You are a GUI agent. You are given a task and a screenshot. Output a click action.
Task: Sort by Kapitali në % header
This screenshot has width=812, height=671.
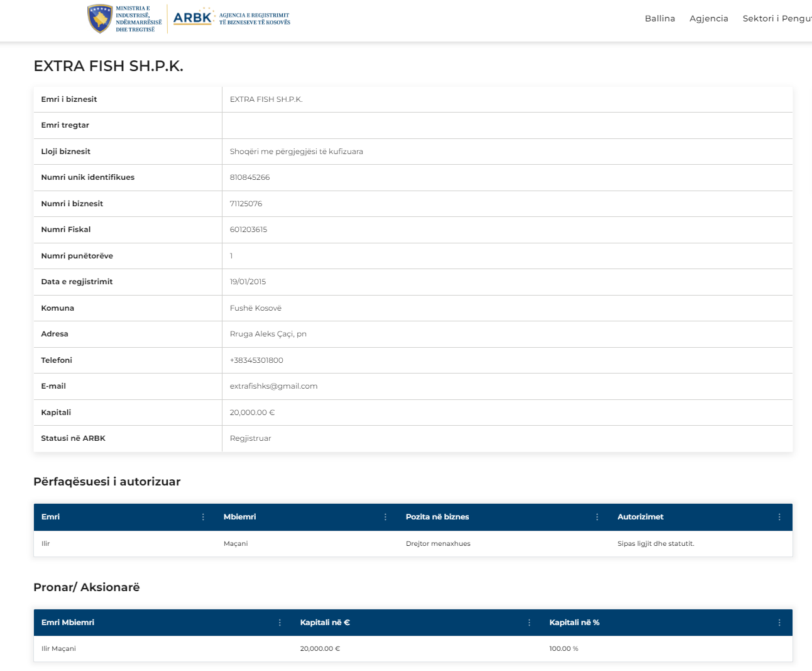pos(574,623)
